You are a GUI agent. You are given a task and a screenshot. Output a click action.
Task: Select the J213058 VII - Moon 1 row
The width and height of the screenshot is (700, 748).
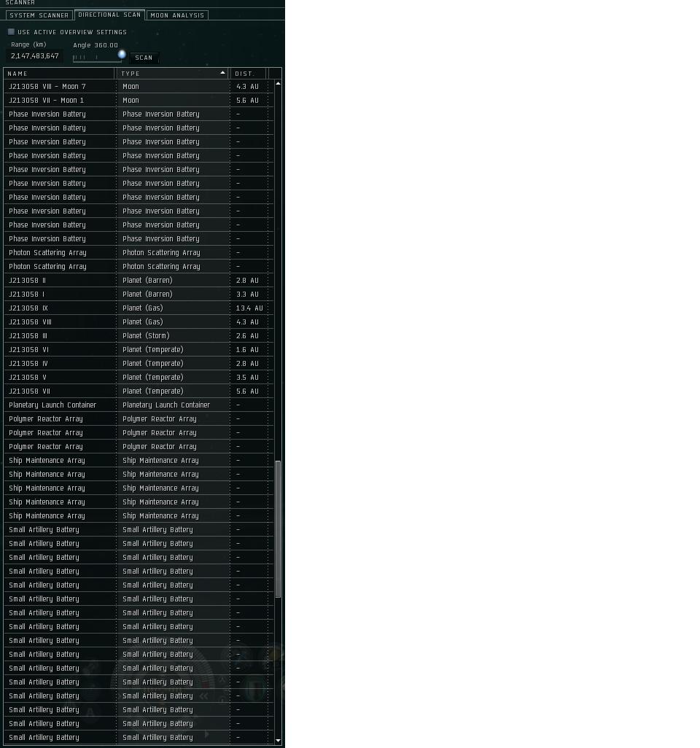tap(139, 100)
